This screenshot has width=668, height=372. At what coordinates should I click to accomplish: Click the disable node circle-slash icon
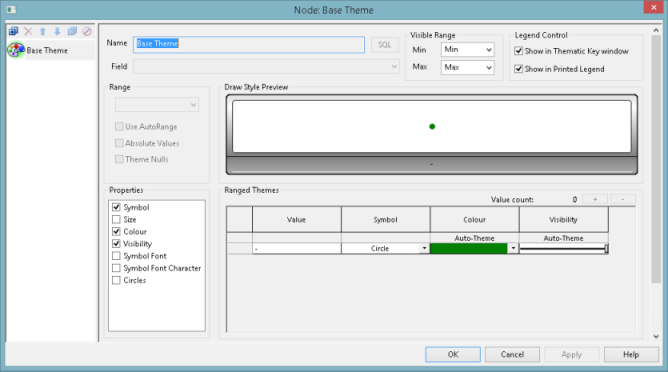click(x=87, y=31)
